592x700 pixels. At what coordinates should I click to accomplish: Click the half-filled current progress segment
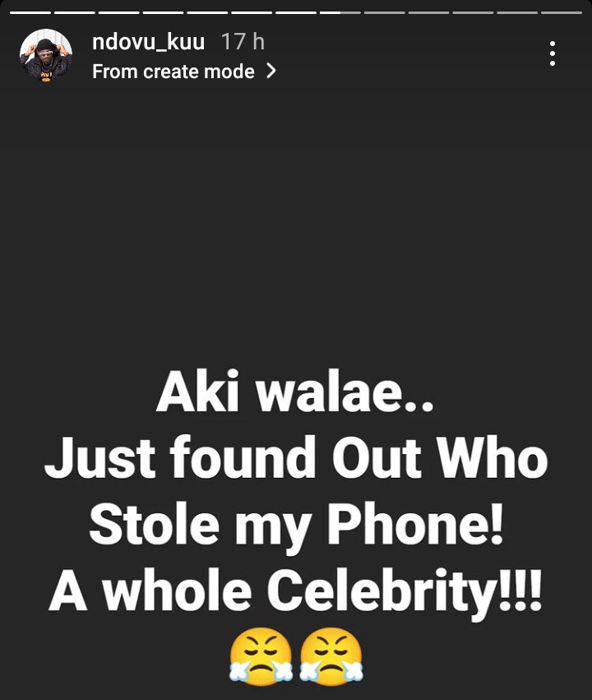click(x=340, y=12)
